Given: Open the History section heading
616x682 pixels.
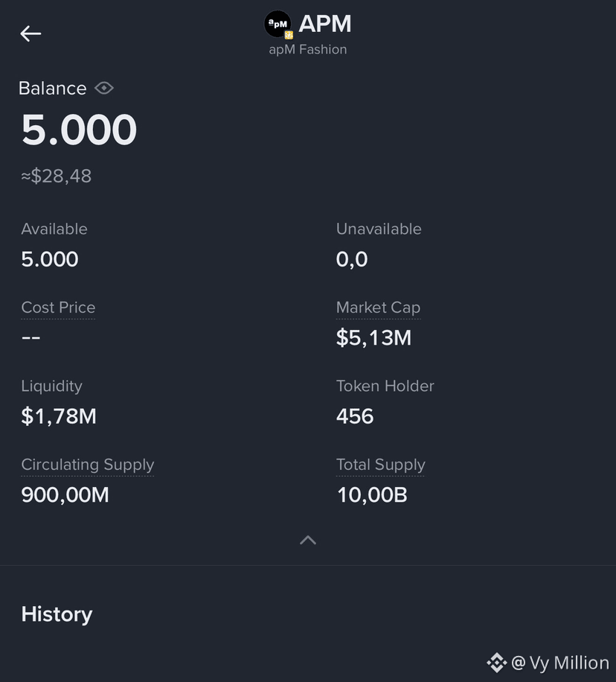Looking at the screenshot, I should tap(57, 614).
